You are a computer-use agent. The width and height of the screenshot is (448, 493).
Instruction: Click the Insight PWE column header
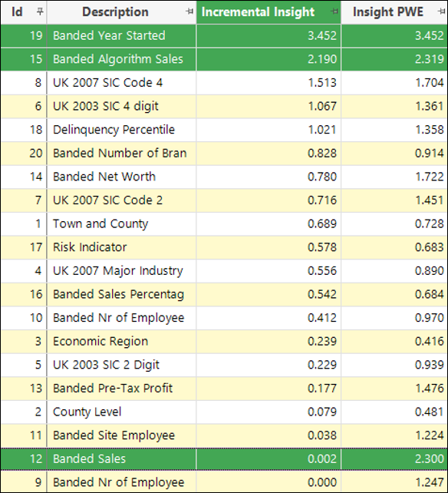[x=388, y=12]
